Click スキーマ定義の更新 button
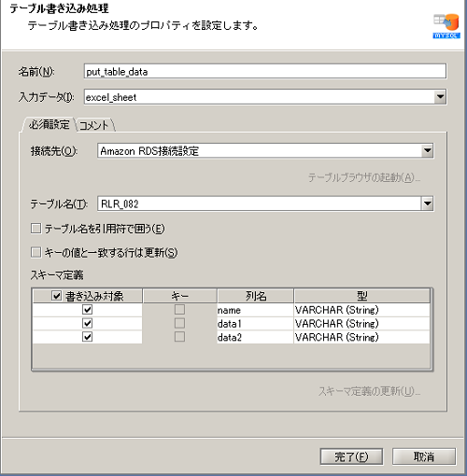 (370, 391)
